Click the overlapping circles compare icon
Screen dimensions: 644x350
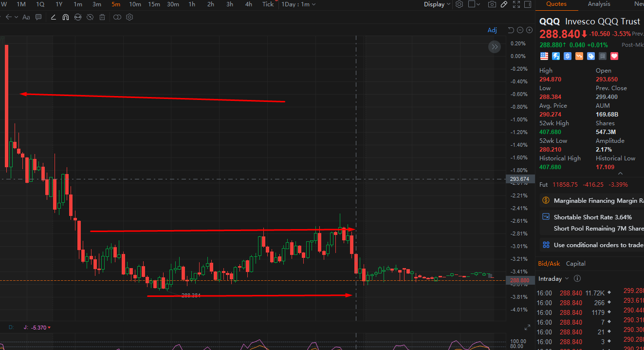point(117,17)
